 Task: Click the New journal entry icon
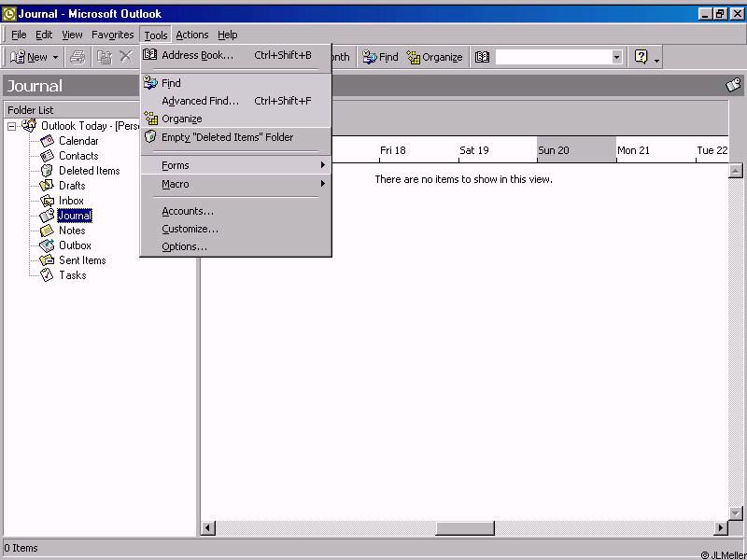click(x=18, y=57)
